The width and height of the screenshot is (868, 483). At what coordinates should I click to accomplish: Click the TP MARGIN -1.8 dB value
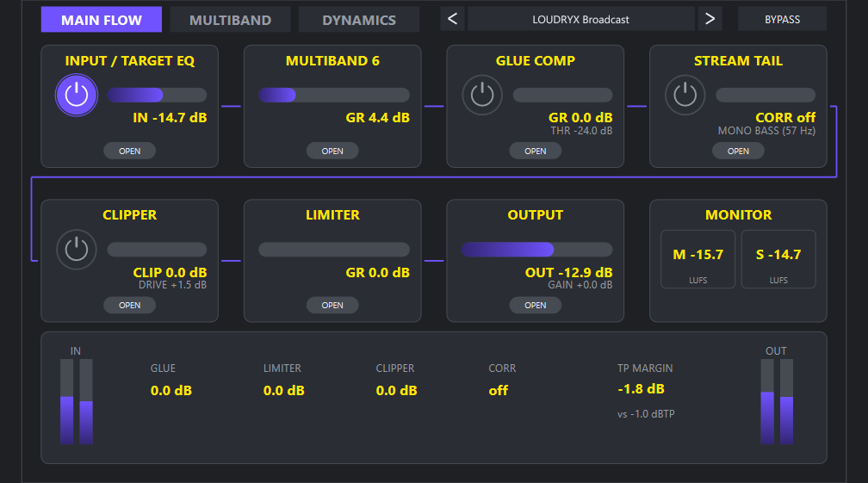641,389
